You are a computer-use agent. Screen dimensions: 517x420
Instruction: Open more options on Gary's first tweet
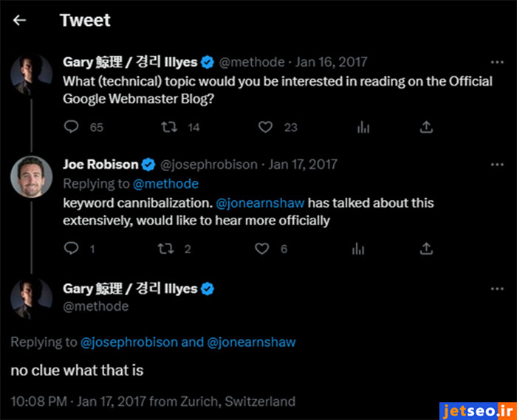pyautogui.click(x=498, y=63)
